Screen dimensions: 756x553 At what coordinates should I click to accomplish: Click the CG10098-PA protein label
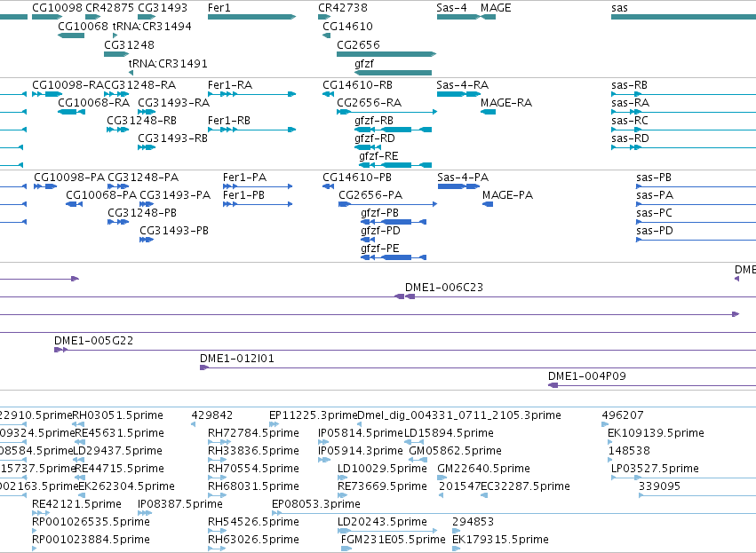(x=69, y=178)
